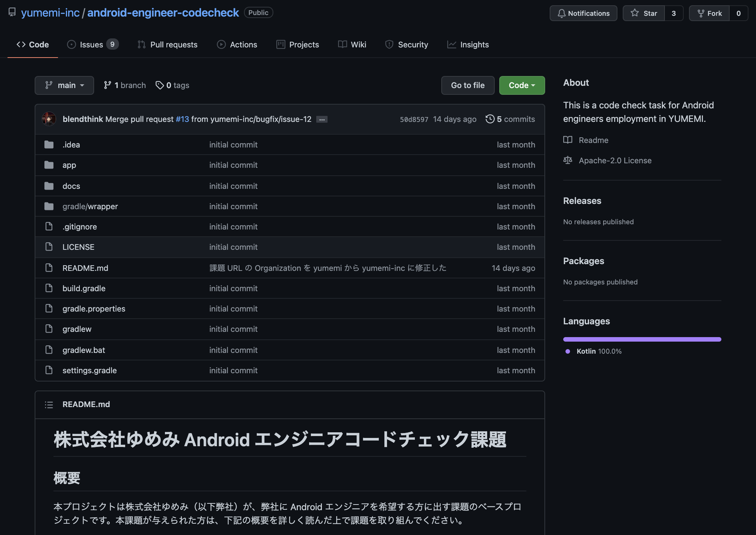This screenshot has height=535, width=756.
Task: Open pull request #13 link
Action: pos(182,119)
